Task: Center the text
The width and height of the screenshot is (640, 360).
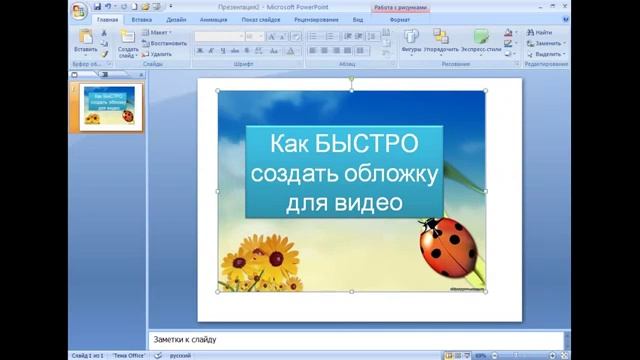Action: [x=324, y=51]
